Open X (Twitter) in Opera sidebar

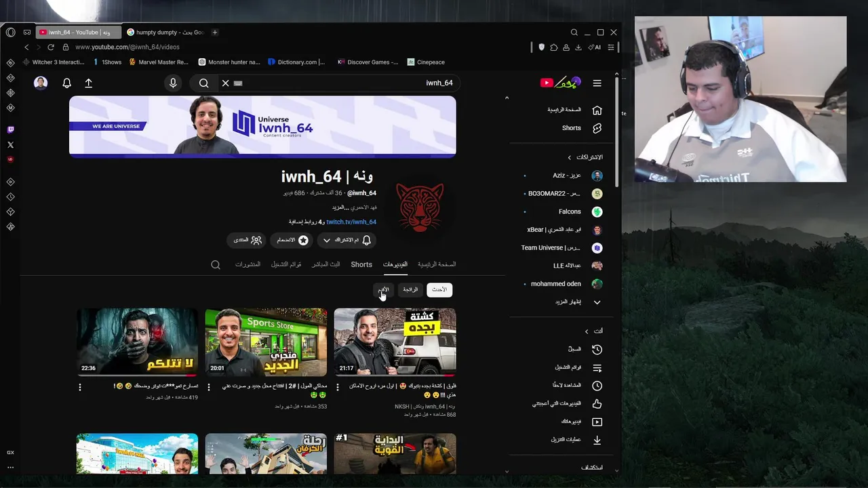(10, 144)
